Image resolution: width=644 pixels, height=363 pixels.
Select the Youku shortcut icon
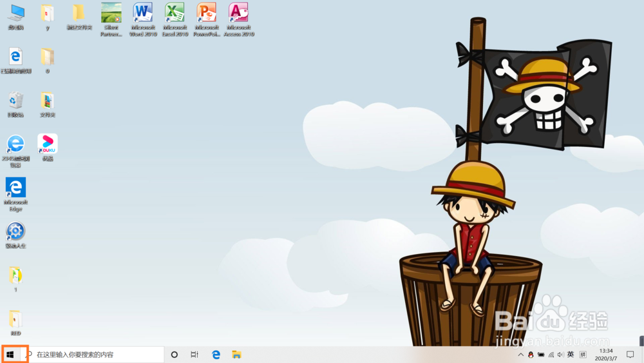pos(47,148)
